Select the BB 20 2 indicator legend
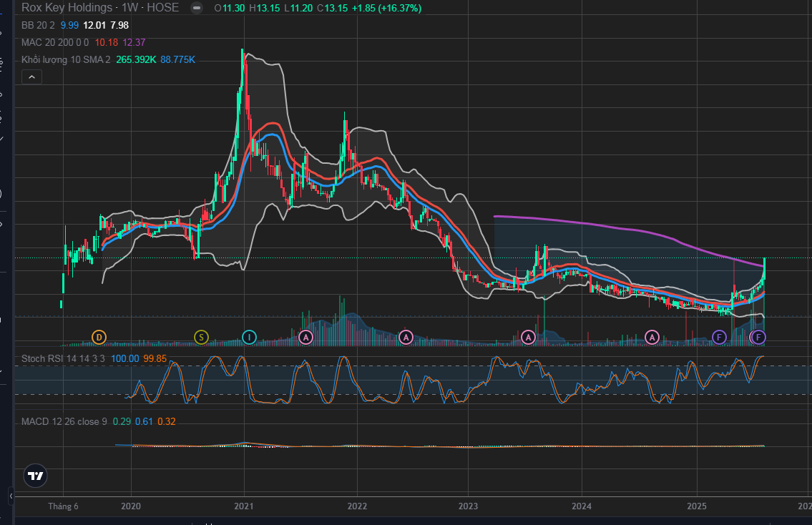The width and height of the screenshot is (812, 525). [38, 25]
